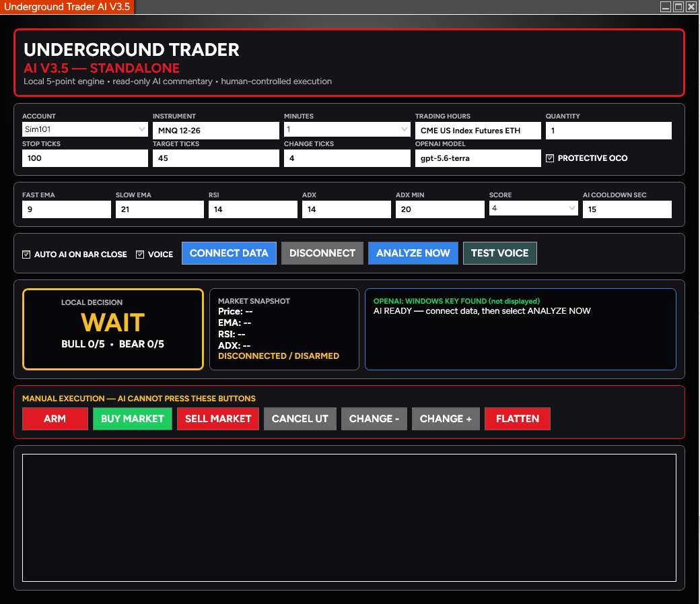700x604 pixels.
Task: Select the ADX Min field
Action: coord(440,209)
